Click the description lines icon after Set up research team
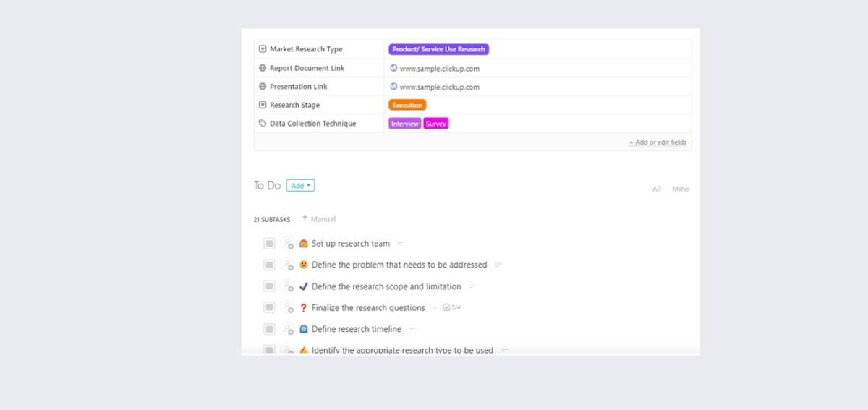 tap(401, 244)
